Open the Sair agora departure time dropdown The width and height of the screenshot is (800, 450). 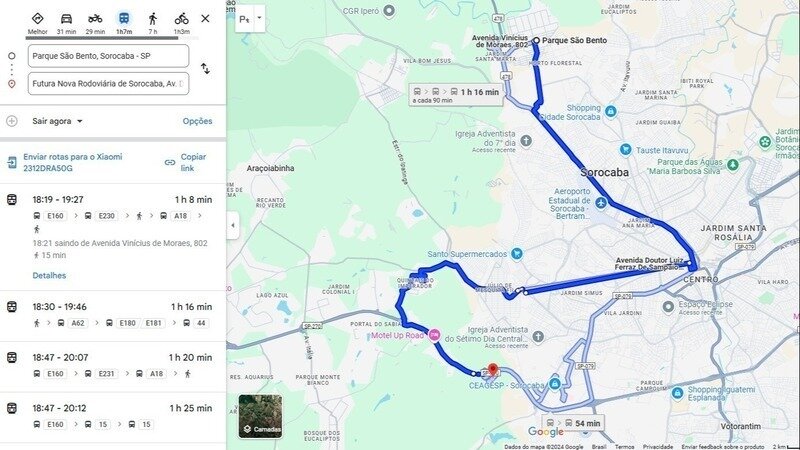[57, 121]
